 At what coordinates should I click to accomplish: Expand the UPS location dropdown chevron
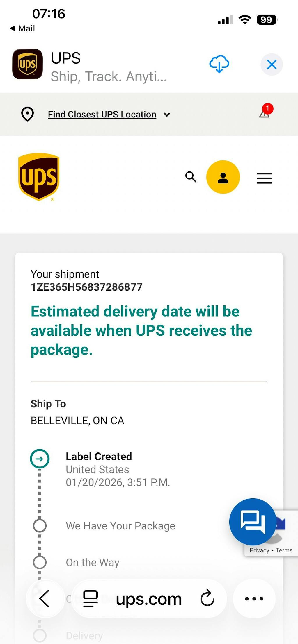(167, 115)
